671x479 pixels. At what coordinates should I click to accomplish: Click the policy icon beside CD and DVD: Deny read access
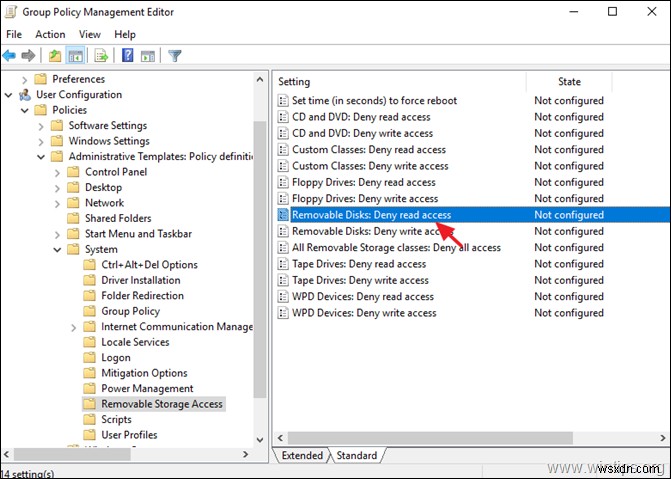[x=283, y=117]
